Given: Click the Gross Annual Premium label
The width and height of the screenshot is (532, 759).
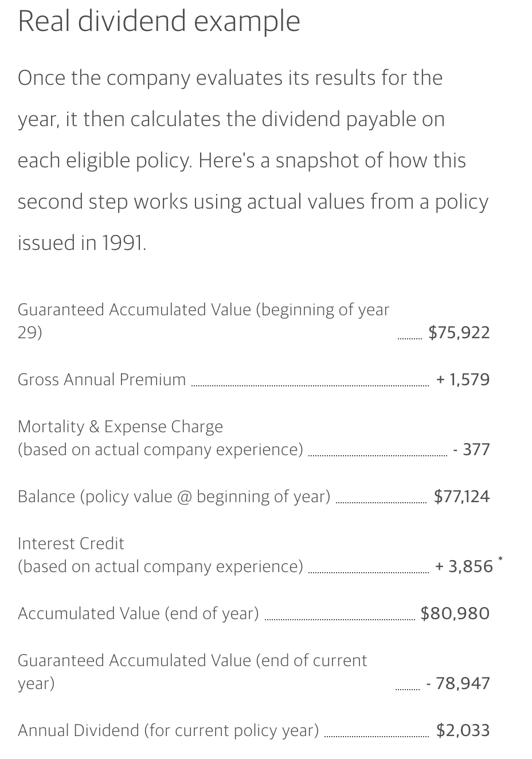Looking at the screenshot, I should 102,379.
